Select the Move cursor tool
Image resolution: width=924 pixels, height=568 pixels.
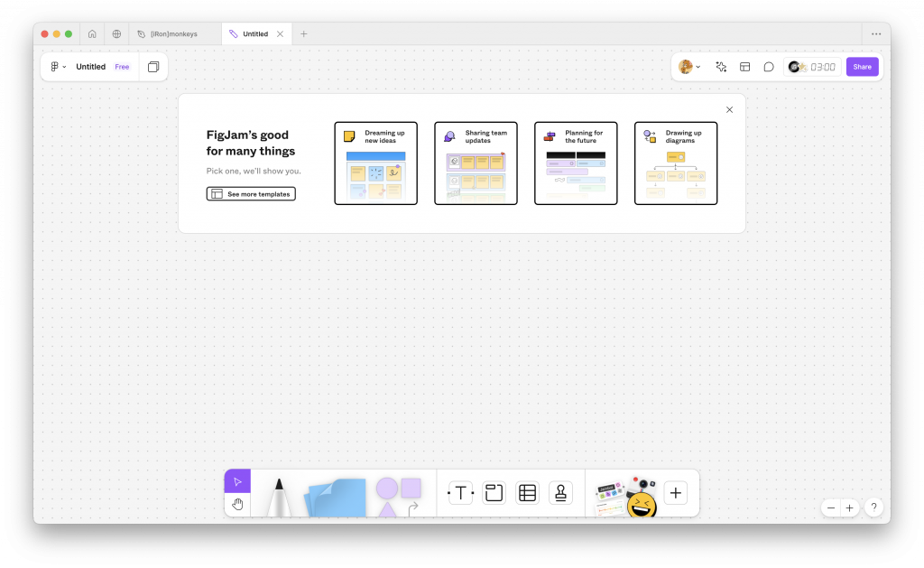pyautogui.click(x=237, y=481)
